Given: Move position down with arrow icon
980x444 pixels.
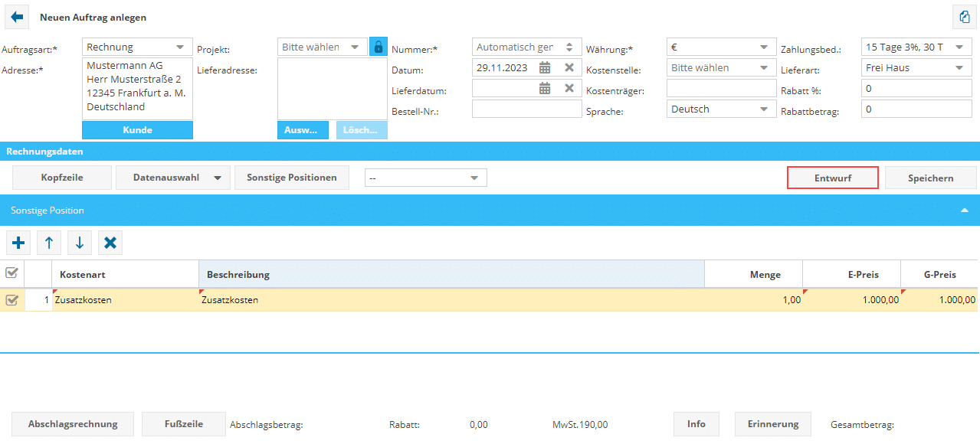Looking at the screenshot, I should click(80, 243).
